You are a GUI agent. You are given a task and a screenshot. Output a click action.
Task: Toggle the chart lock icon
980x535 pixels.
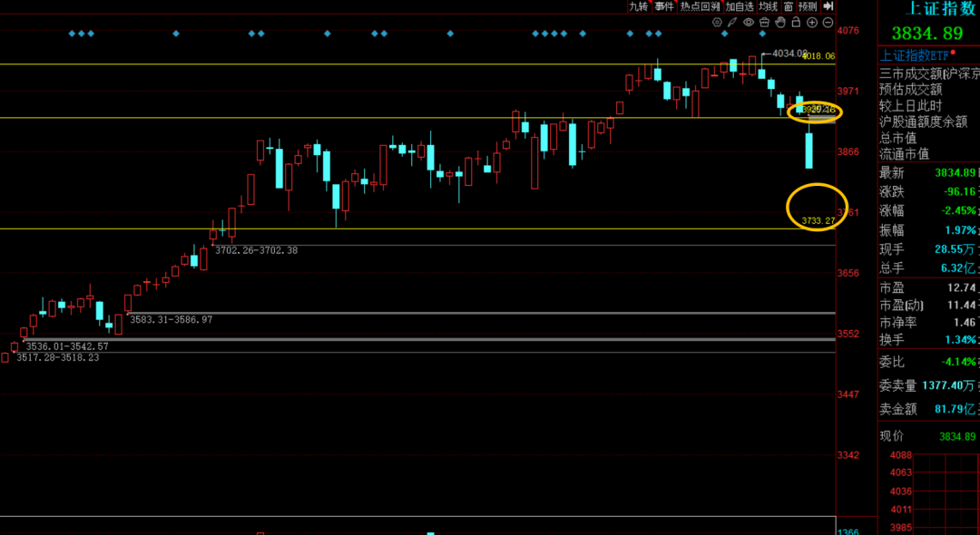pyautogui.click(x=796, y=22)
